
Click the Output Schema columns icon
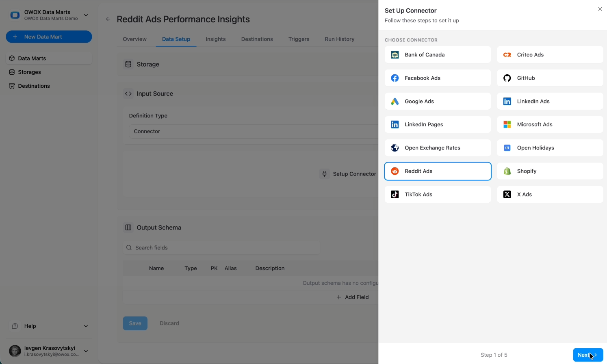tap(128, 227)
